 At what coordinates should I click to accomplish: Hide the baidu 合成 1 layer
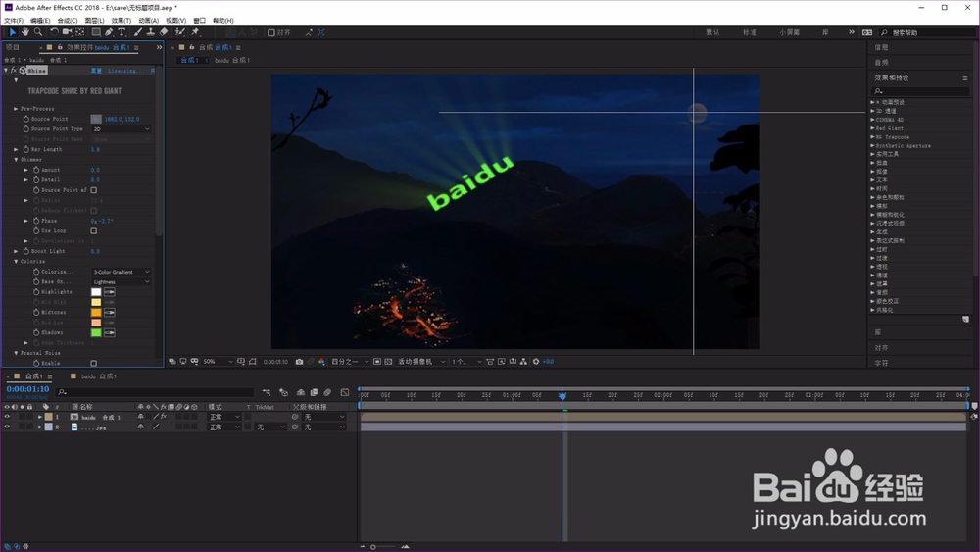point(7,417)
